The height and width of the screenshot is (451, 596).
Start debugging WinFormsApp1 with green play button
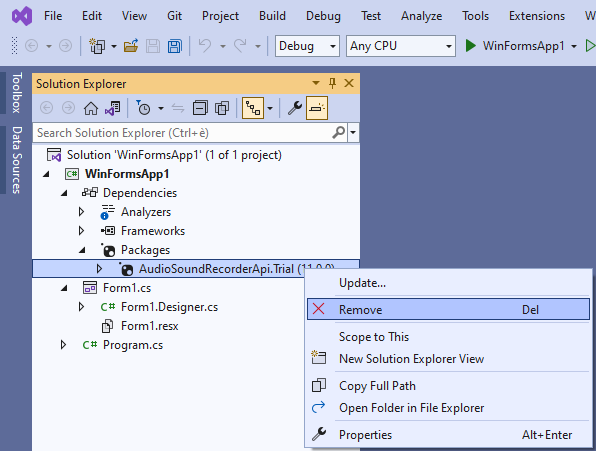pyautogui.click(x=471, y=46)
